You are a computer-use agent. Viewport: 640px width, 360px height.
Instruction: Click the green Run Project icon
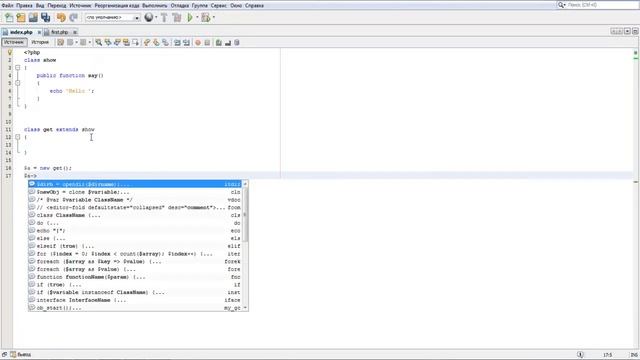click(190, 18)
